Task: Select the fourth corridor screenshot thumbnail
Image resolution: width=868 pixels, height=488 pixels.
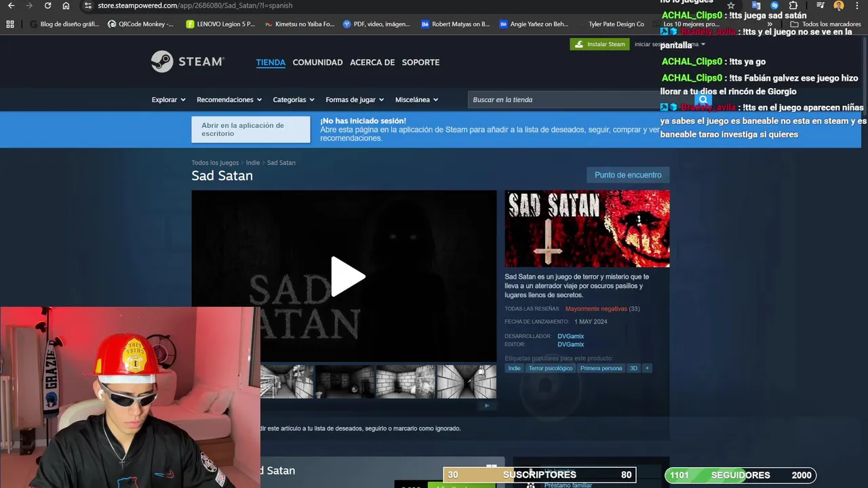Action: pyautogui.click(x=467, y=382)
